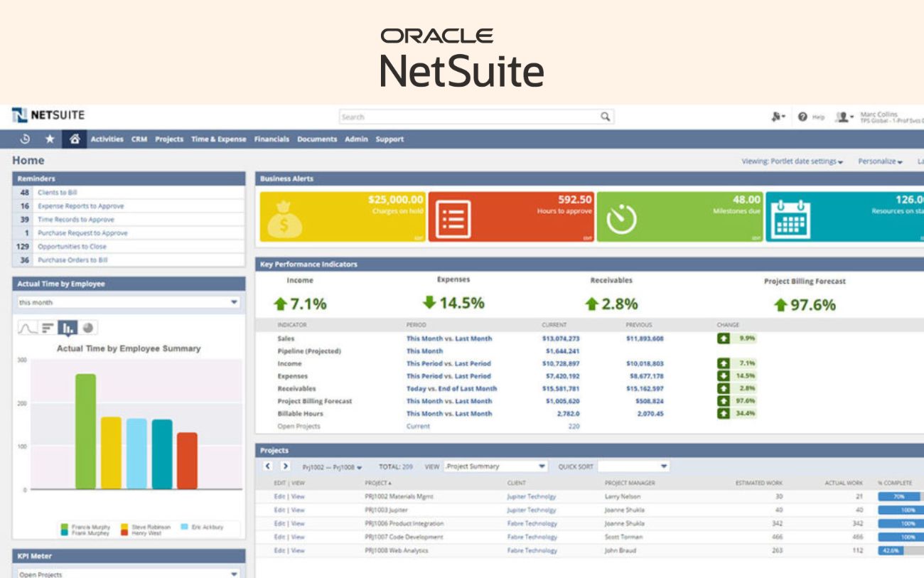Click the Sales change up-arrow icon
This screenshot has height=578, width=924.
tap(724, 338)
